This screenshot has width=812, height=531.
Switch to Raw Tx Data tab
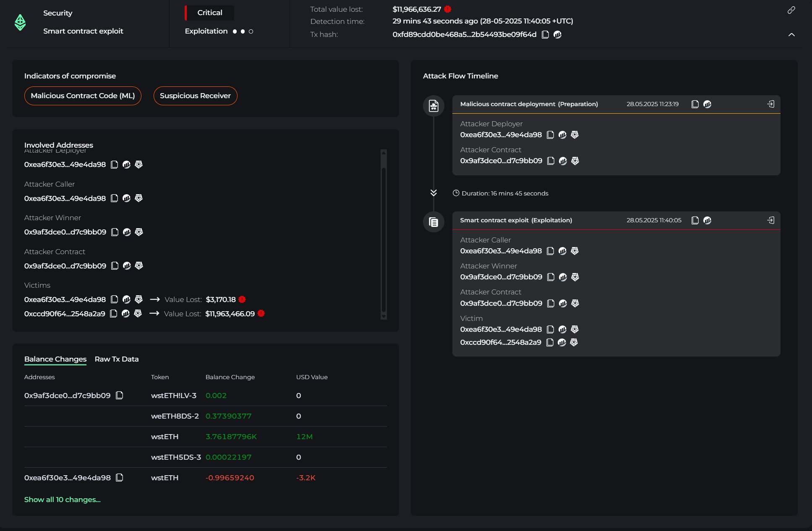point(117,359)
